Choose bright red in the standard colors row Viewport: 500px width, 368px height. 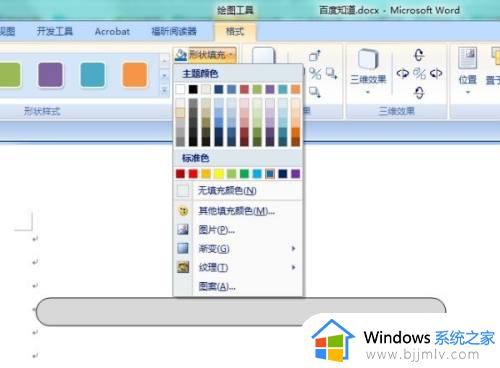pyautogui.click(x=193, y=174)
